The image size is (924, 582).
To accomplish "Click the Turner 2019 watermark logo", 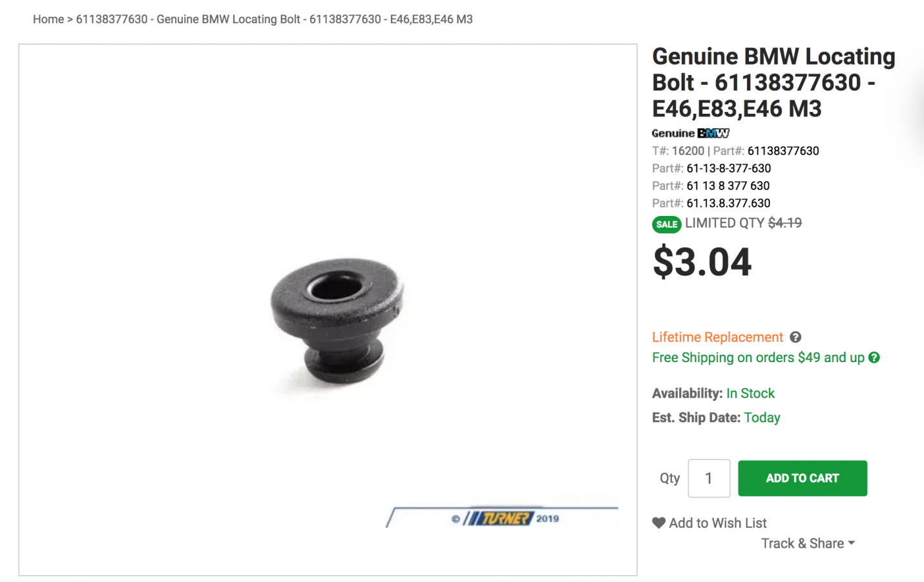I will pyautogui.click(x=505, y=518).
